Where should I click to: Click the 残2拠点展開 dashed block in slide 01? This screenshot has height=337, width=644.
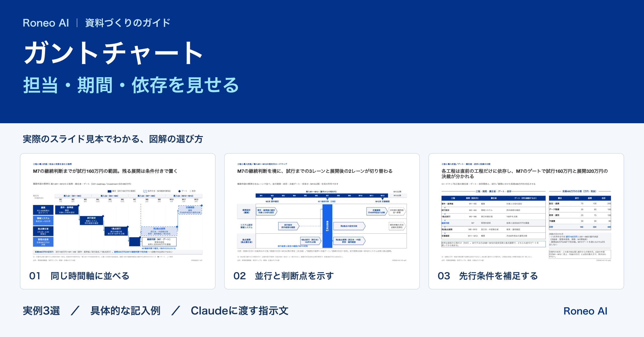tap(159, 231)
